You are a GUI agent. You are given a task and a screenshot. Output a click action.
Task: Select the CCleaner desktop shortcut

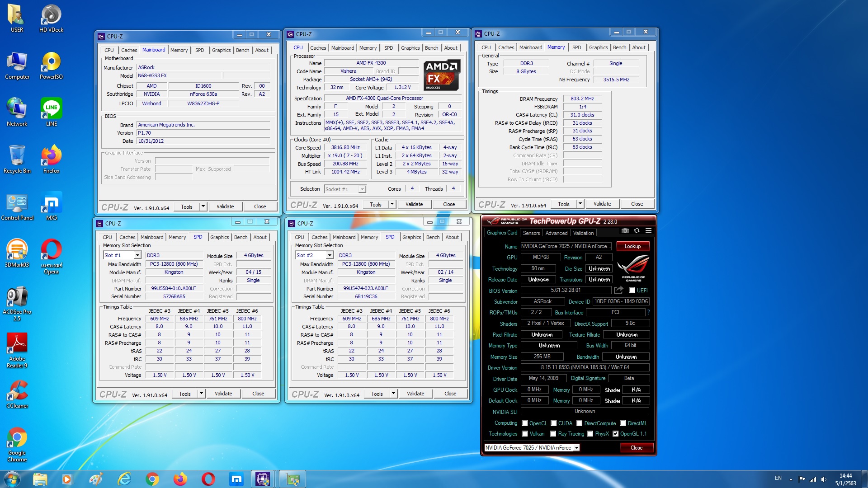pyautogui.click(x=17, y=394)
